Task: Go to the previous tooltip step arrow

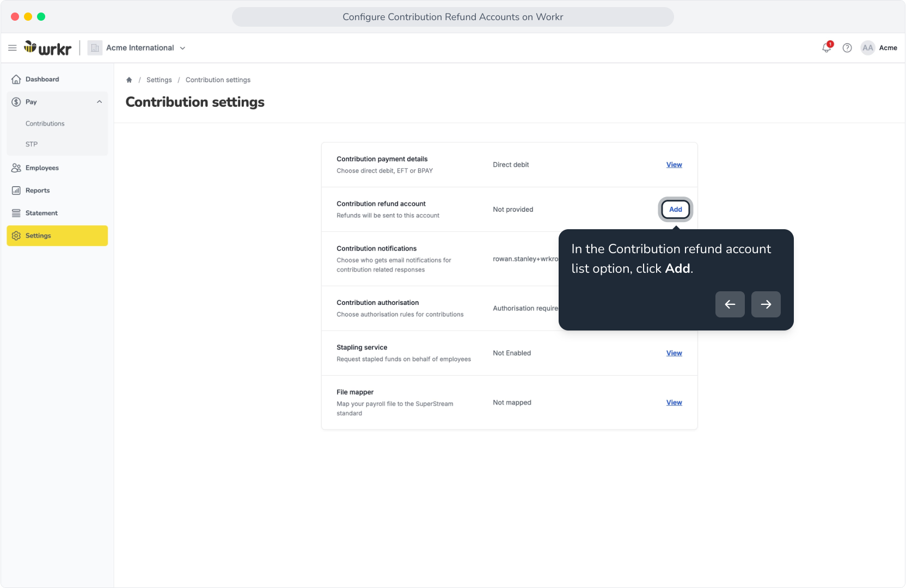Action: click(x=730, y=304)
